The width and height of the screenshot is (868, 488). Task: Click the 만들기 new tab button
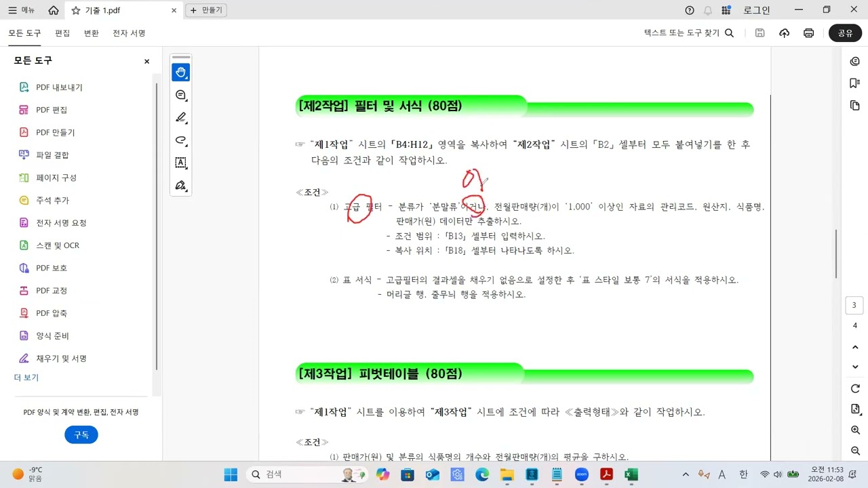[206, 10]
